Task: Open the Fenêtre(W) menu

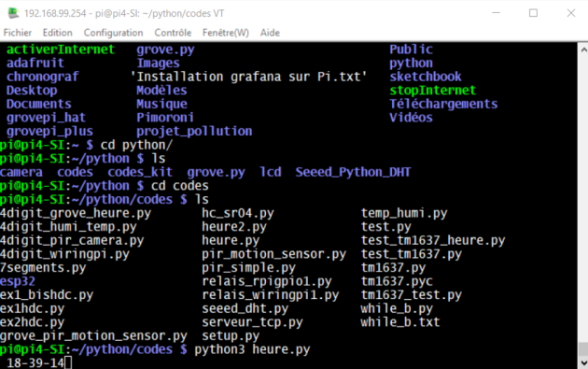Action: click(226, 33)
